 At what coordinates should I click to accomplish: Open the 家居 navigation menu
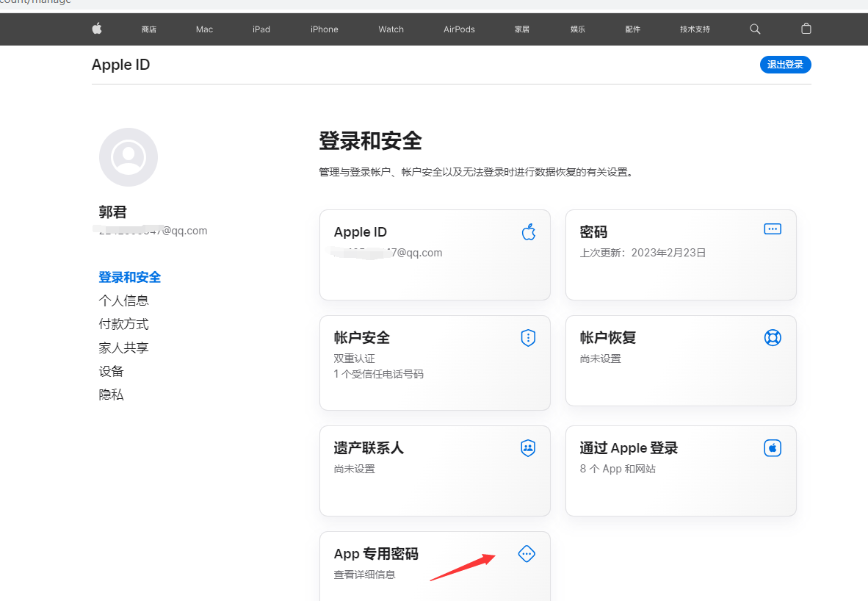(x=522, y=29)
